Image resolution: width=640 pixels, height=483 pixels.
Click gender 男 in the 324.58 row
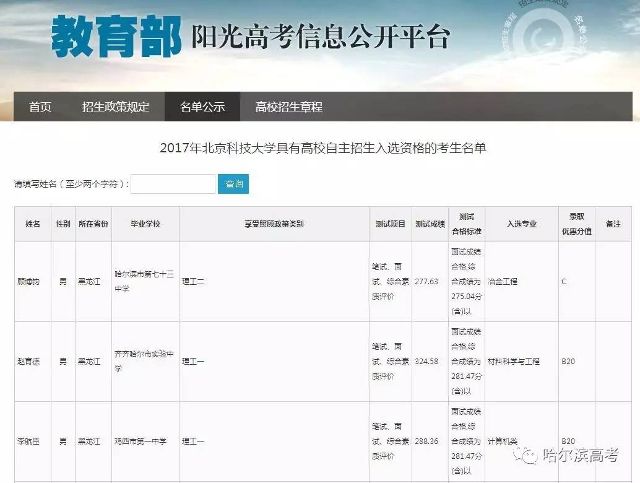(63, 361)
